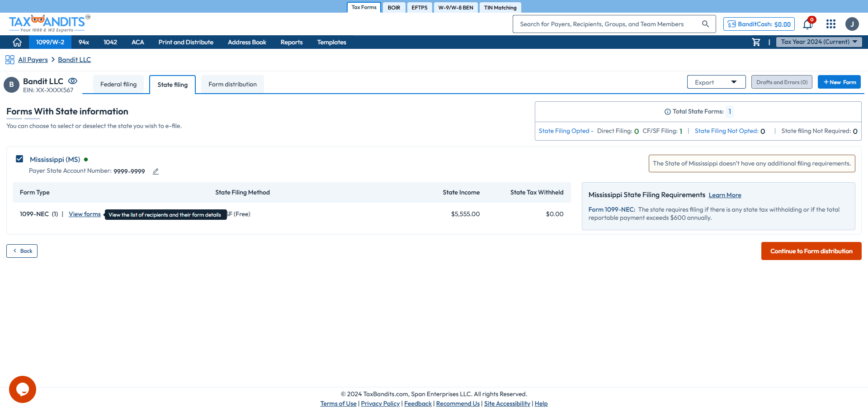Open the shopping cart icon

point(756,42)
